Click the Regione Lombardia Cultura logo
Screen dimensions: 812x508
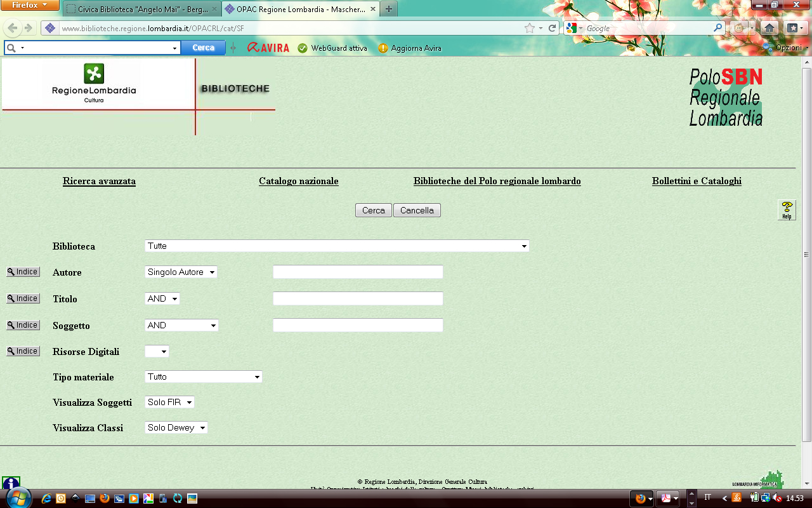[x=94, y=84]
